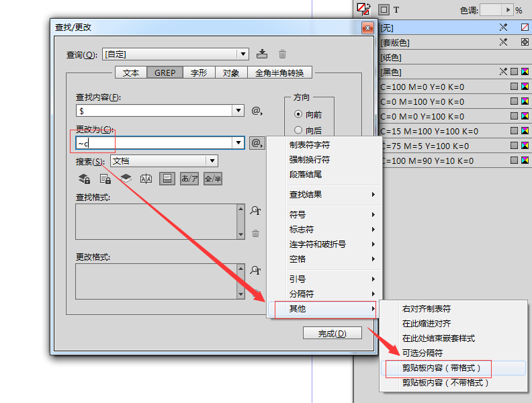The image size is (532, 403).
Task: Expand the 查找内容 history dropdown arrow
Action: [x=238, y=111]
